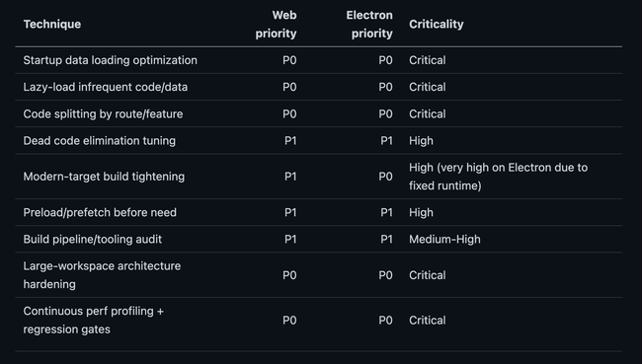Click the Criticality column header

coord(436,24)
